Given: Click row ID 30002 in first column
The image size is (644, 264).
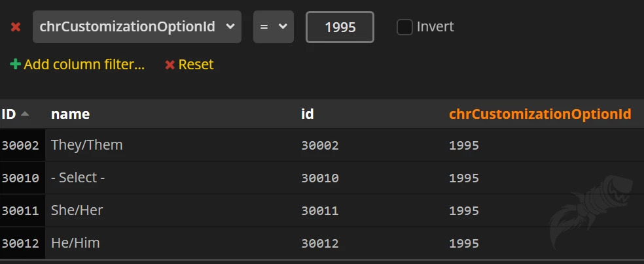Looking at the screenshot, I should pyautogui.click(x=20, y=145).
